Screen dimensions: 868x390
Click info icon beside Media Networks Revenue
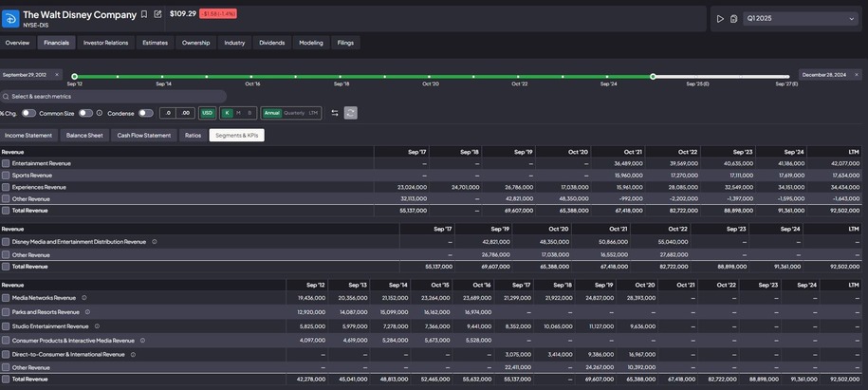(x=84, y=298)
